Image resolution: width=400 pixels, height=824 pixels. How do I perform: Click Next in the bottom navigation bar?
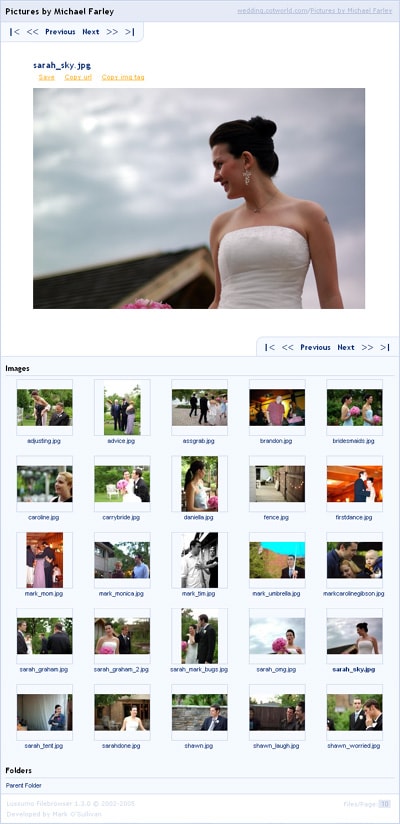pyautogui.click(x=346, y=347)
